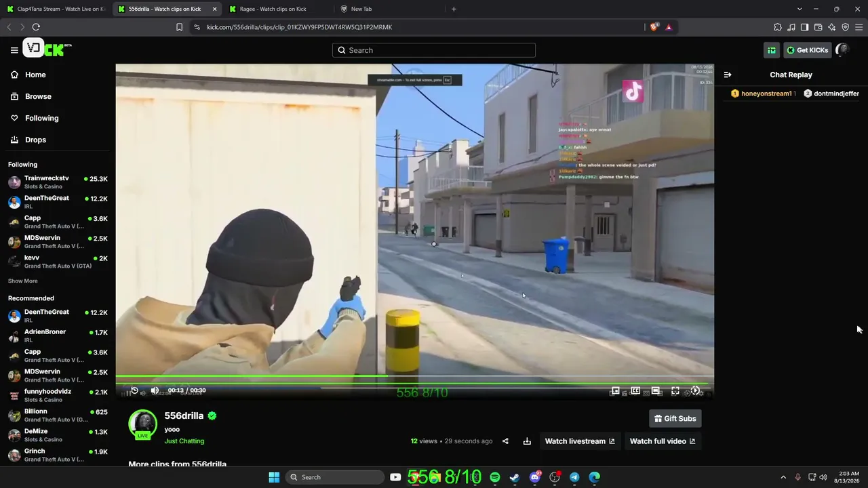Image resolution: width=868 pixels, height=488 pixels.
Task: Open the browser main menu
Action: [x=859, y=27]
